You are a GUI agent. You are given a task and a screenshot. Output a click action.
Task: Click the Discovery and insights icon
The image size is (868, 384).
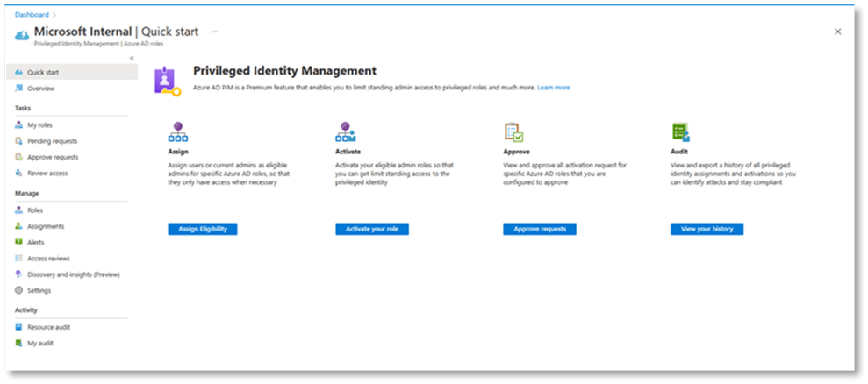click(x=18, y=274)
